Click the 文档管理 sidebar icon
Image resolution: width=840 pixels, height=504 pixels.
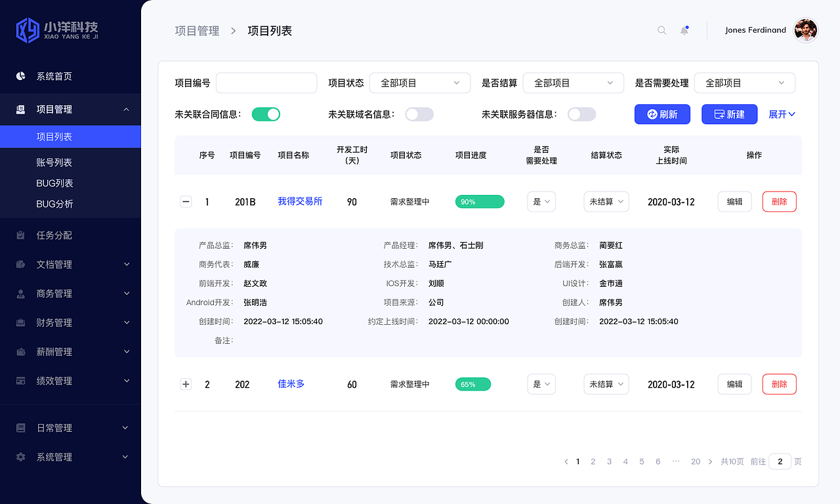click(20, 264)
